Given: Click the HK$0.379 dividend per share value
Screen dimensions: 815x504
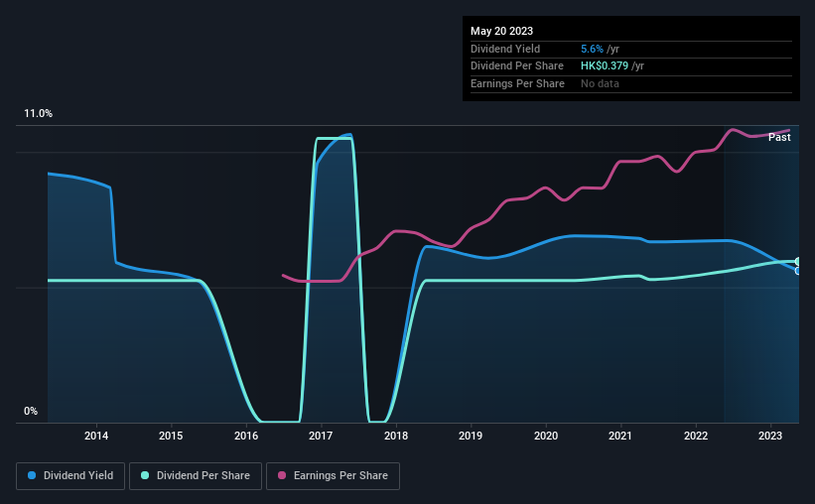Looking at the screenshot, I should click(x=605, y=66).
